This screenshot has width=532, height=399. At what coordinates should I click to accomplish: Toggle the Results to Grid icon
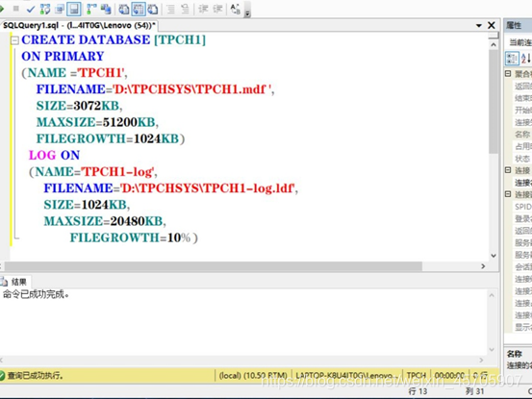tap(139, 10)
